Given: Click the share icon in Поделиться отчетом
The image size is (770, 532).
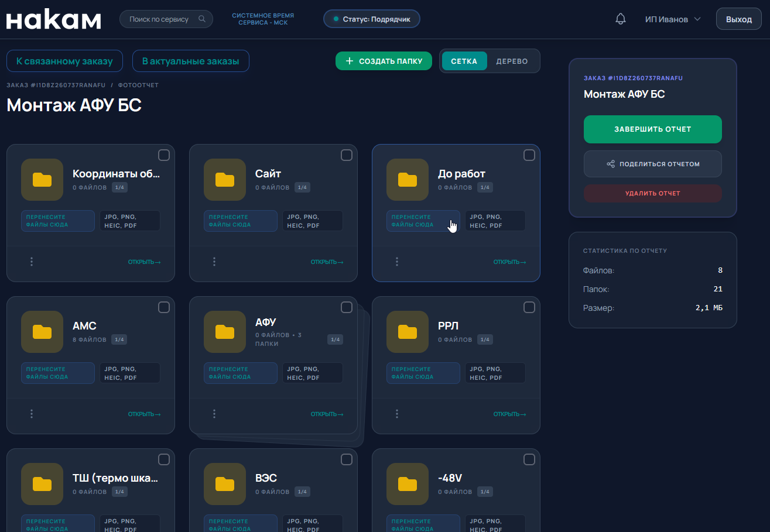Looking at the screenshot, I should point(611,164).
